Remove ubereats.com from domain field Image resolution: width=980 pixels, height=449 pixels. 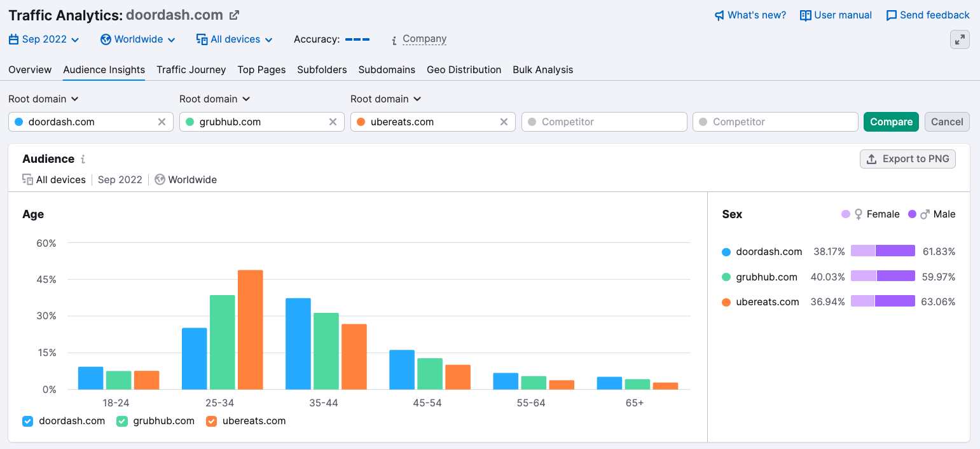point(504,122)
